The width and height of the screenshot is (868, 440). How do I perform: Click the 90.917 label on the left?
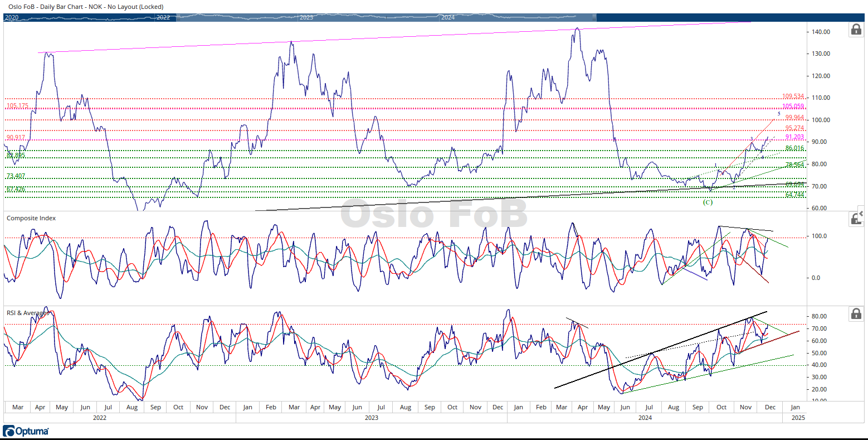(16, 138)
